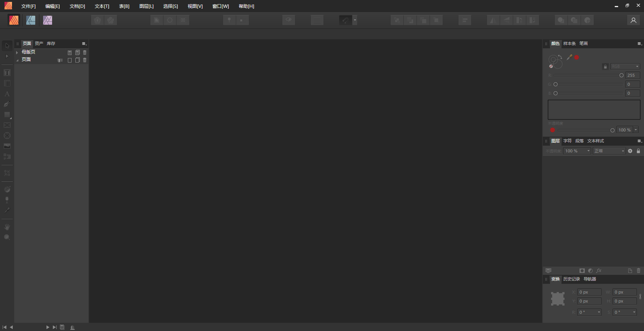The height and width of the screenshot is (331, 644).
Task: Open the 正常 blend mode dropdown
Action: (x=609, y=151)
